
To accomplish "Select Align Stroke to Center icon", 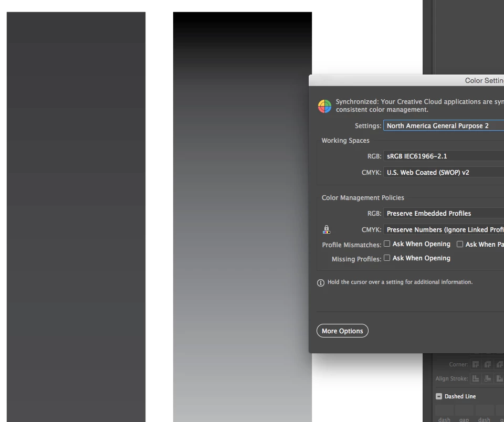I will point(476,378).
